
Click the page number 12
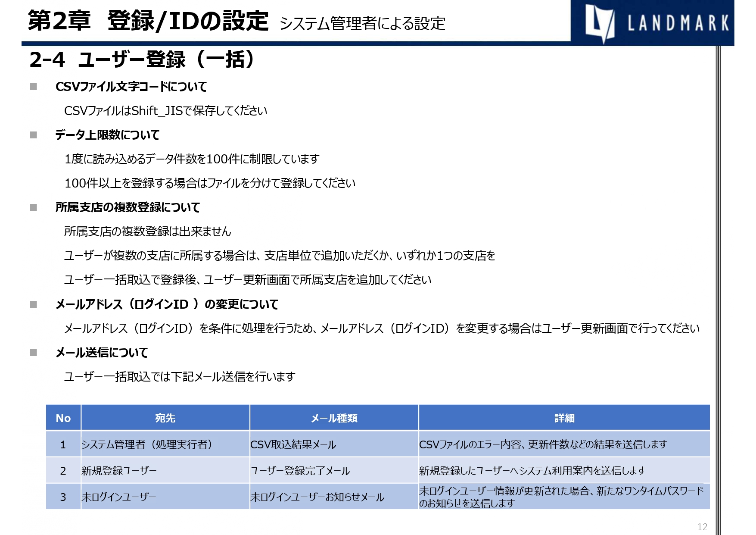[x=702, y=527]
